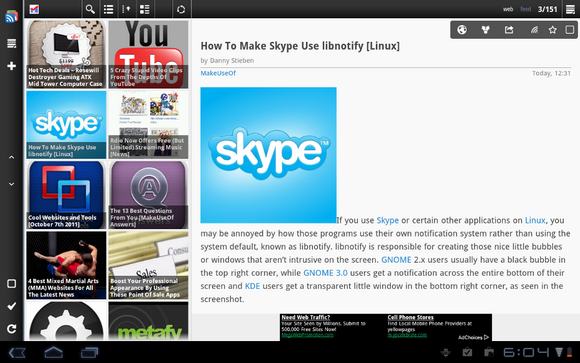Open the GNOME 3.0 hyperlink
Screen dimensions: 580x363
tap(325, 273)
